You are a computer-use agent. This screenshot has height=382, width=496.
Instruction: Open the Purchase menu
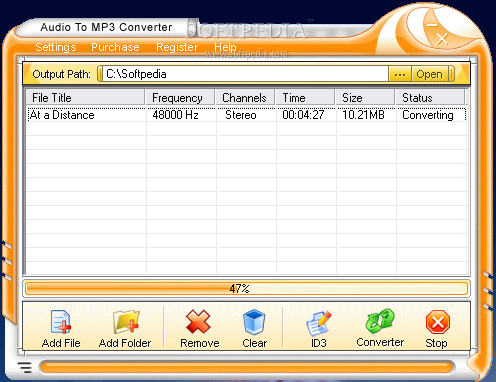[115, 47]
